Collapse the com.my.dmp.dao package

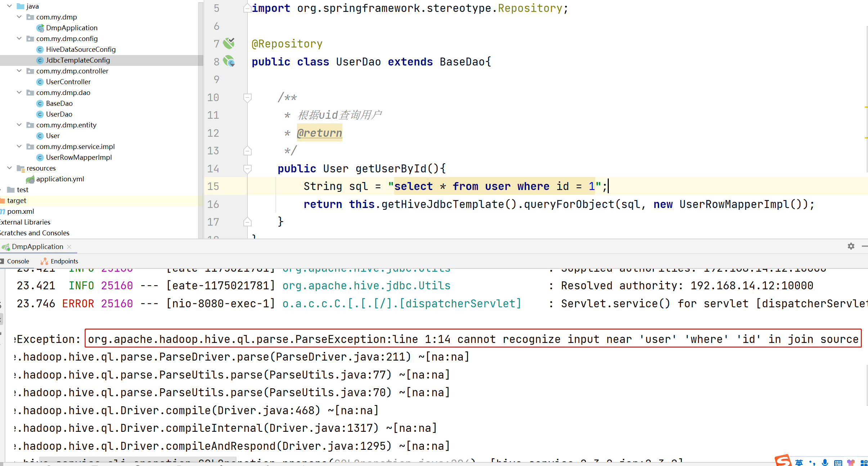19,92
